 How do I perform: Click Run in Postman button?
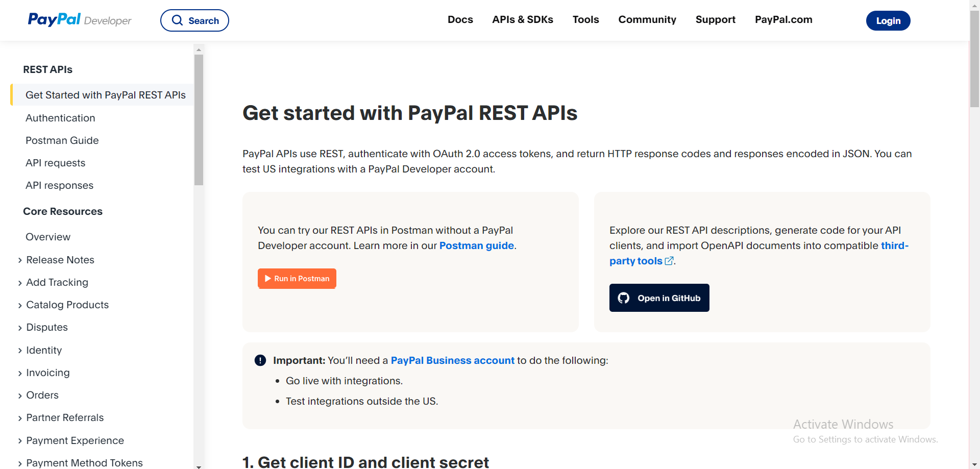[x=297, y=279]
